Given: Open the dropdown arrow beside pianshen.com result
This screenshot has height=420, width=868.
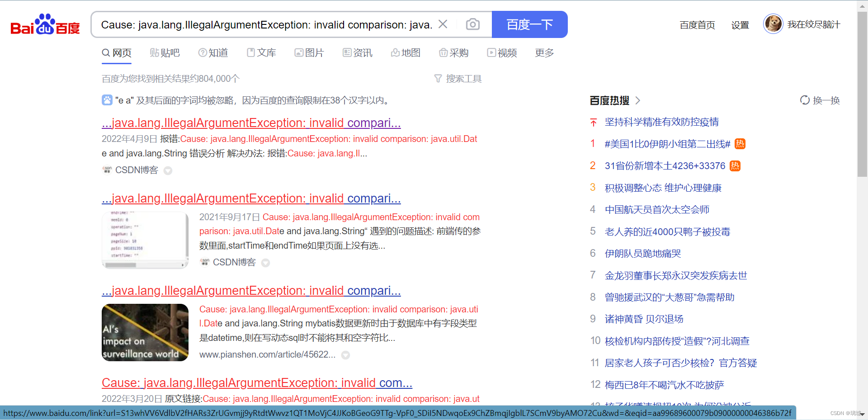Looking at the screenshot, I should pyautogui.click(x=346, y=355).
